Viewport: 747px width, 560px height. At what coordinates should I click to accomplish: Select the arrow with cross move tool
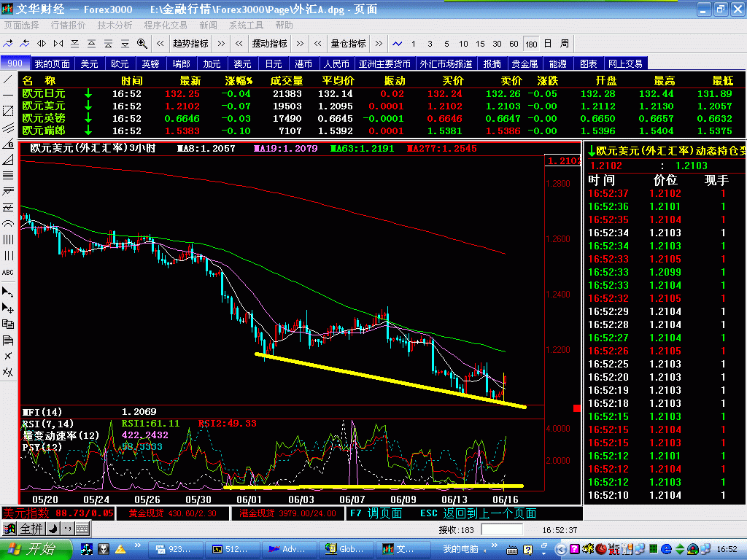tap(8, 308)
